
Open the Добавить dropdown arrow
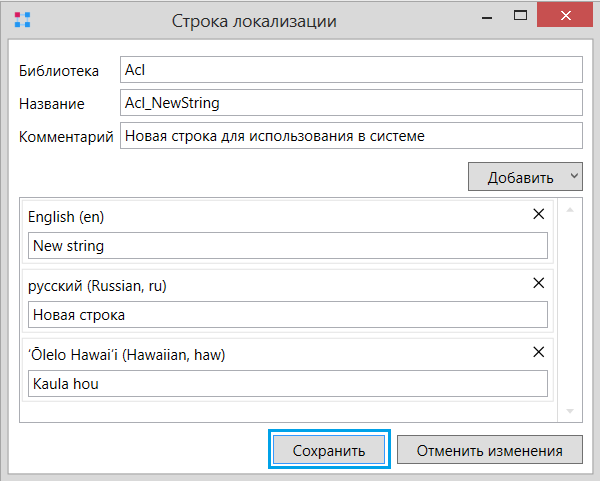tap(574, 176)
